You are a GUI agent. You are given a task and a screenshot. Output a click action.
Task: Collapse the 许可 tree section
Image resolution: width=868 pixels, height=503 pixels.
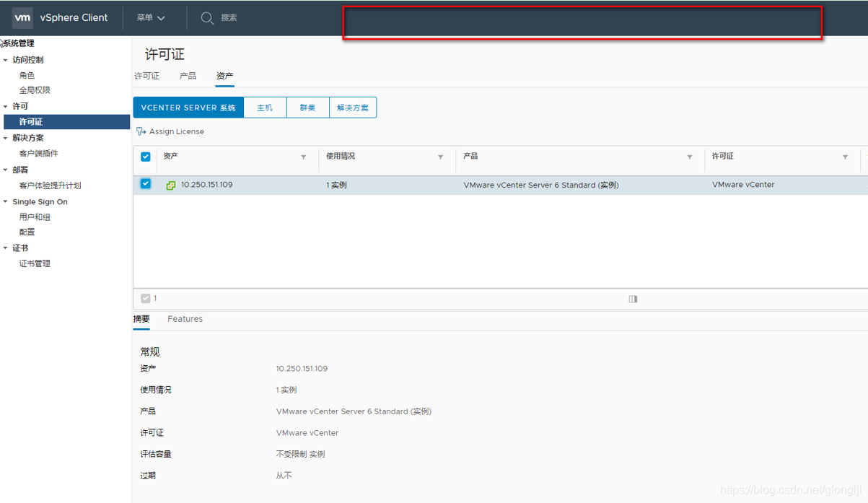(6, 106)
